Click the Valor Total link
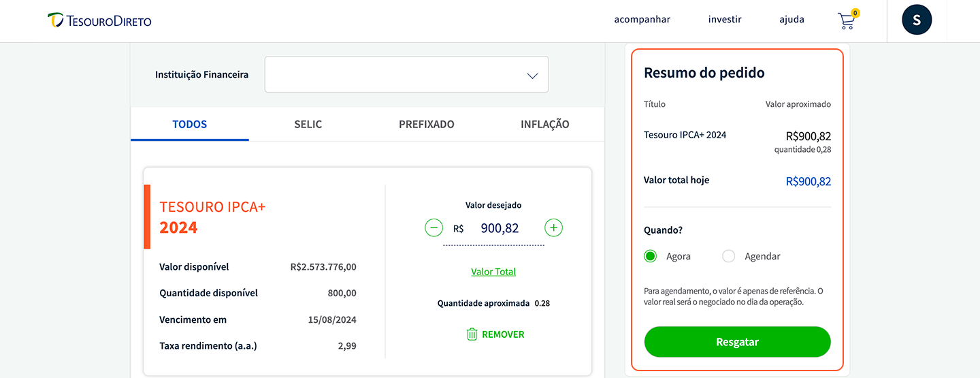The width and height of the screenshot is (980, 378). pos(493,272)
